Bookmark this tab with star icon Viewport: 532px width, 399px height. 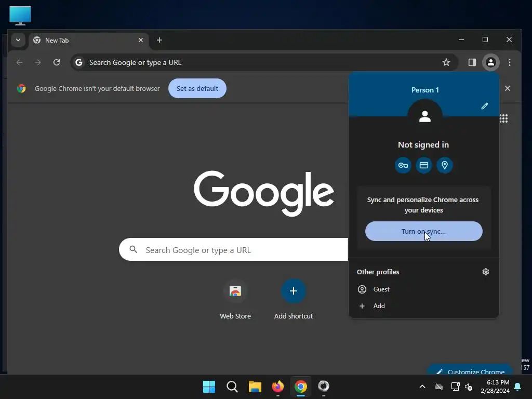tap(446, 62)
